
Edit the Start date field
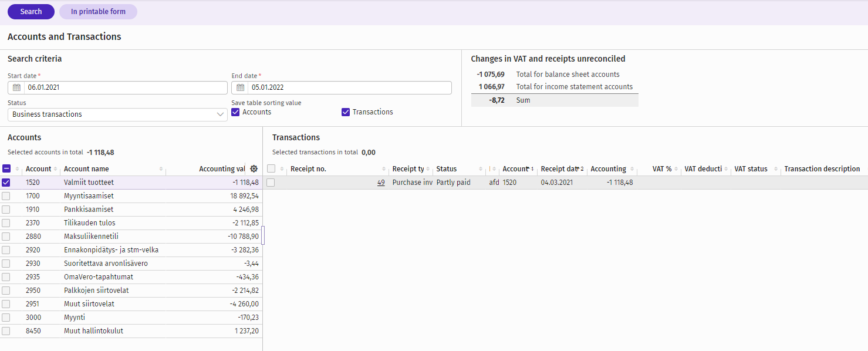[x=125, y=87]
